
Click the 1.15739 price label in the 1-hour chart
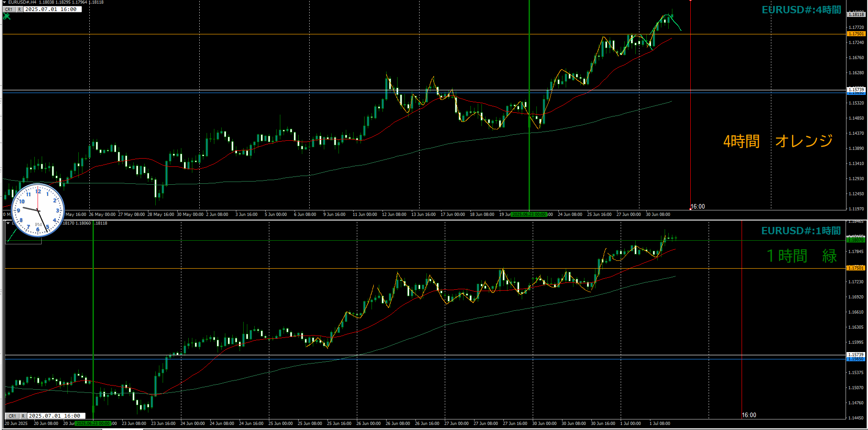click(856, 354)
